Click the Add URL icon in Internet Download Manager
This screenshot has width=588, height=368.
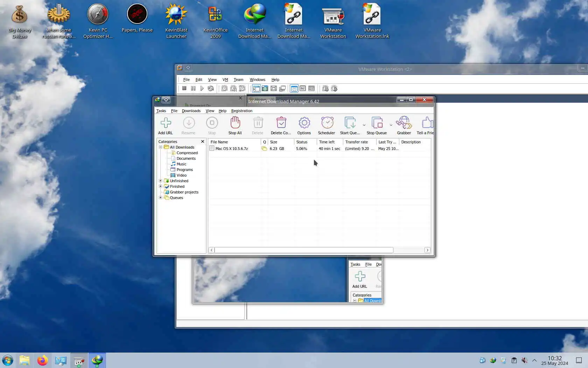tap(166, 123)
